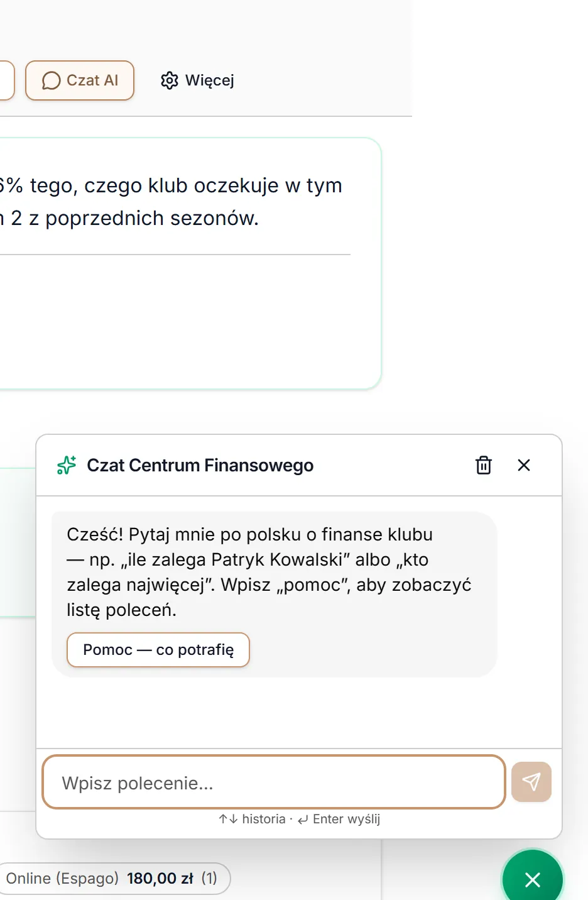This screenshot has height=900, width=588.
Task: Click the 'Pomoc — co potrafię' button
Action: coord(158,650)
